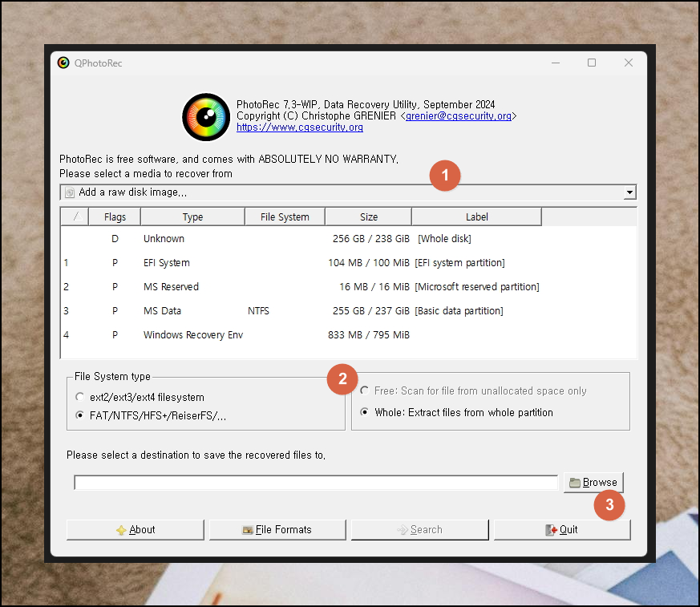
Task: Sort by the Type column header
Action: [192, 217]
